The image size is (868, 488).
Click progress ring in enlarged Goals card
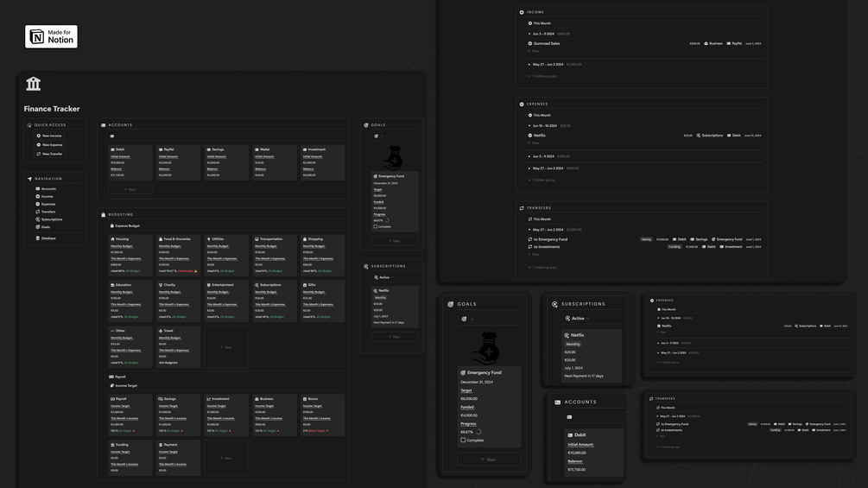[478, 432]
